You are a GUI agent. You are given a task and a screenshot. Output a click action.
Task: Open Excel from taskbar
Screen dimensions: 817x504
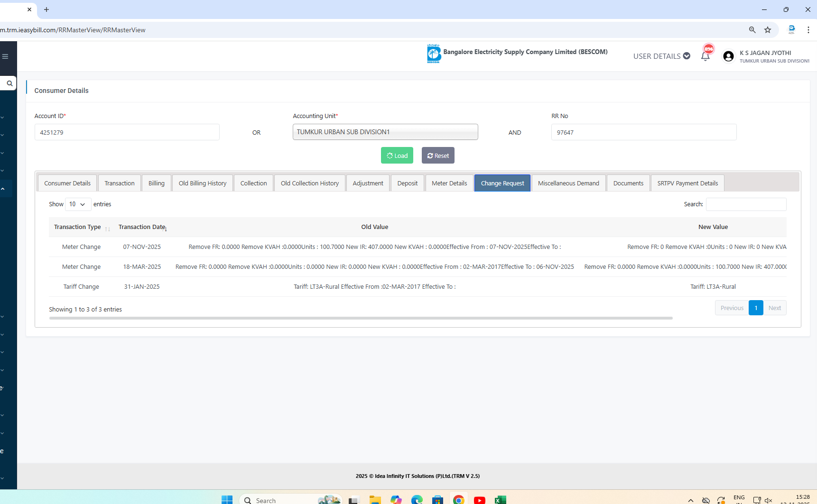(501, 500)
